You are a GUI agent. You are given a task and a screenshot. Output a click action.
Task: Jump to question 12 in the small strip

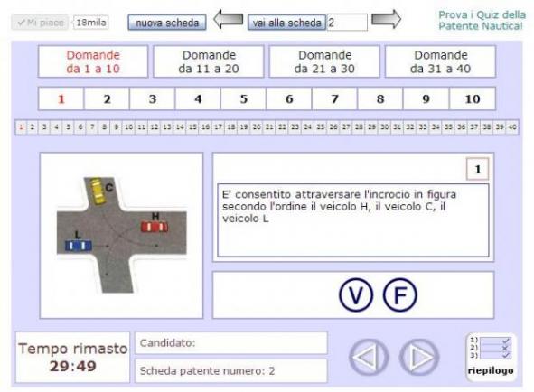155,127
